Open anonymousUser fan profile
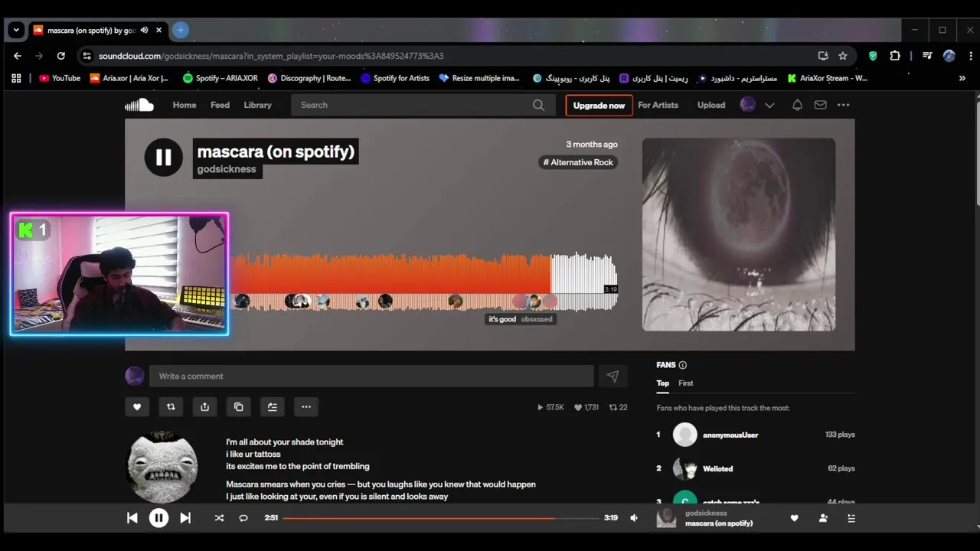The width and height of the screenshot is (980, 551). (730, 435)
